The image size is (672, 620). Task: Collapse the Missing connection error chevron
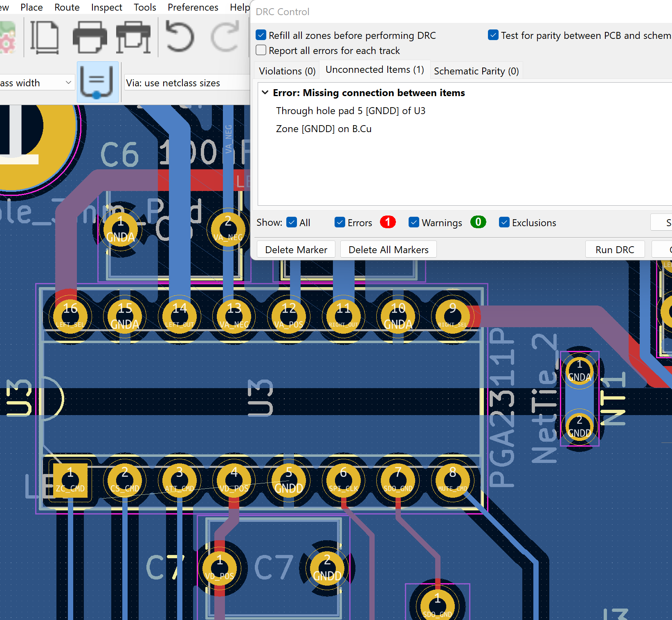coord(265,92)
